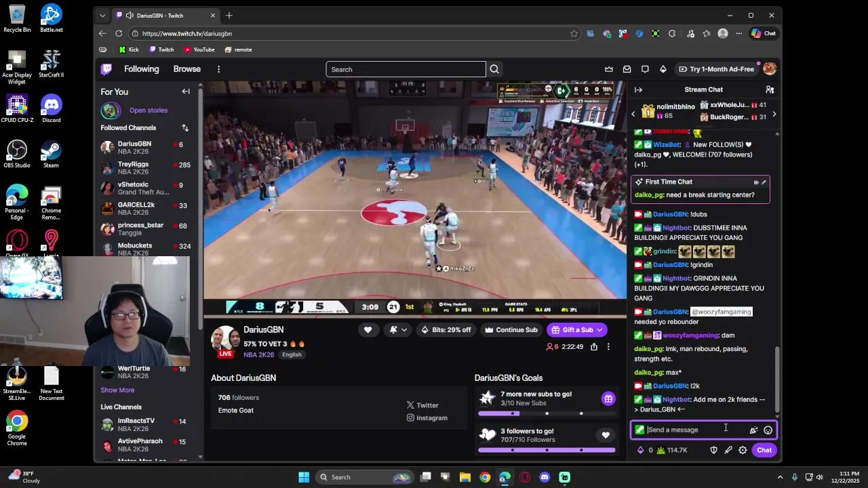Open chat settings gear icon

click(x=743, y=450)
